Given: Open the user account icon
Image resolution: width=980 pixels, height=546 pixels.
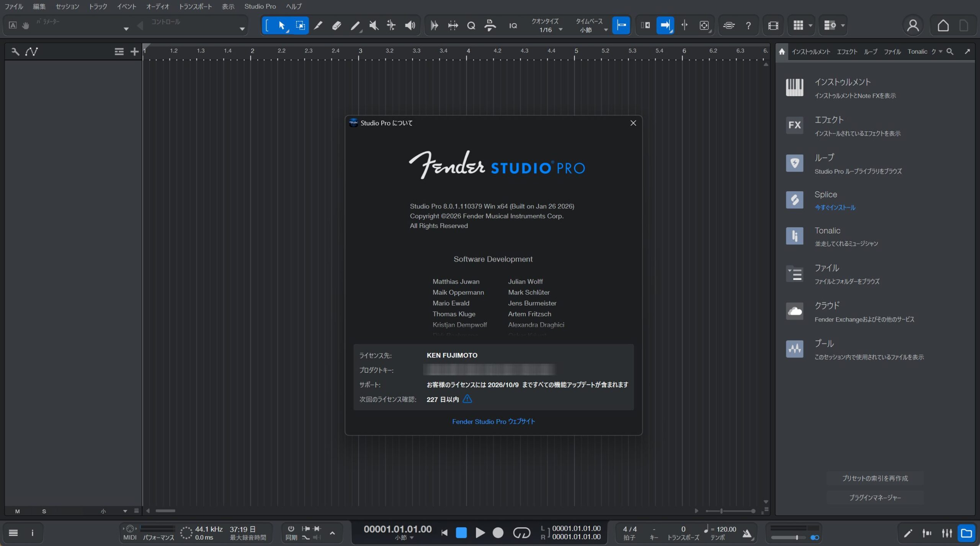Looking at the screenshot, I should 913,26.
